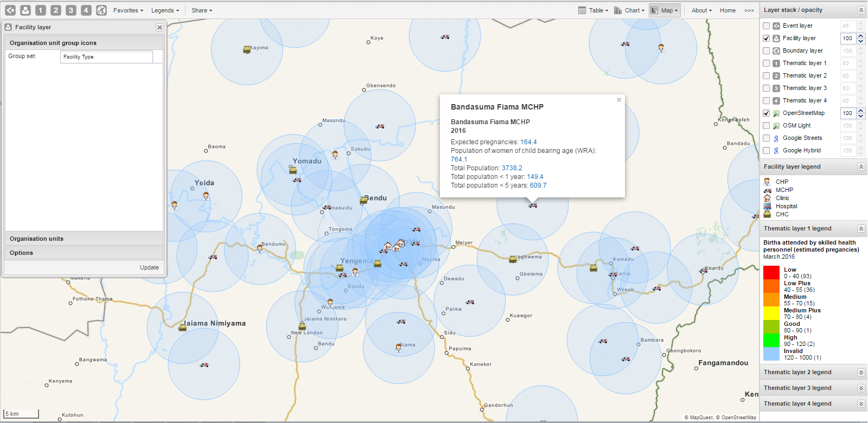Go to the Home page

coord(727,10)
